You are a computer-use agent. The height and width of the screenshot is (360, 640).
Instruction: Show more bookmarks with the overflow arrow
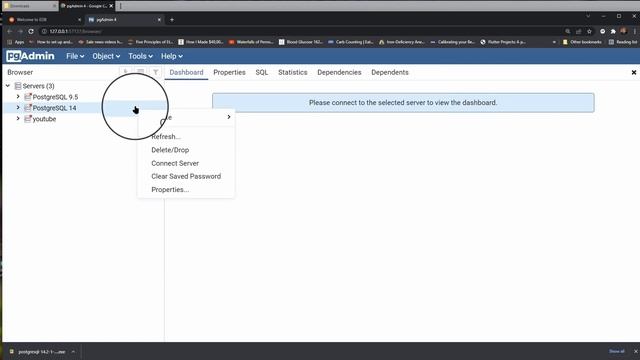coord(554,42)
